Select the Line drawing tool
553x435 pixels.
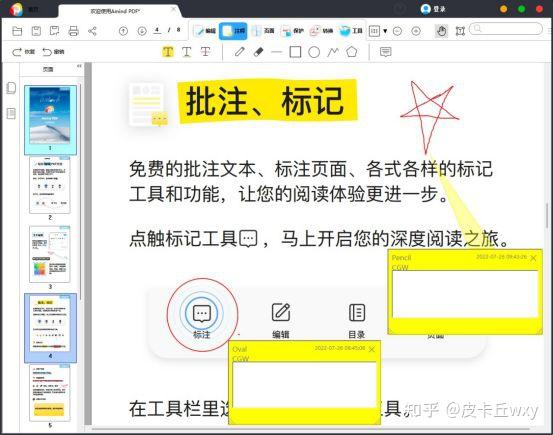point(277,52)
